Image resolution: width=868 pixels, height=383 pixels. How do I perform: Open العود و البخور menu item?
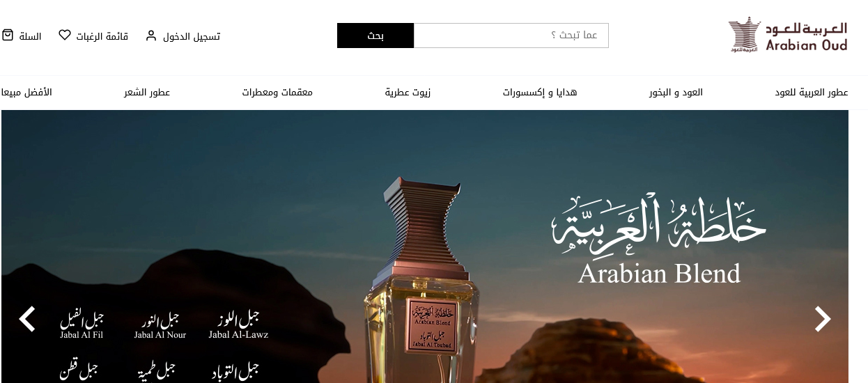[676, 93]
